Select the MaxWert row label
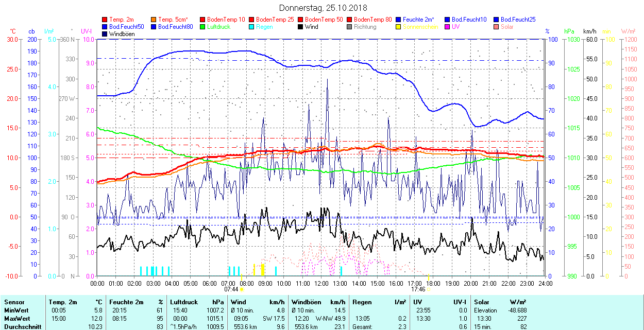This screenshot has height=330, width=644. click(16, 319)
